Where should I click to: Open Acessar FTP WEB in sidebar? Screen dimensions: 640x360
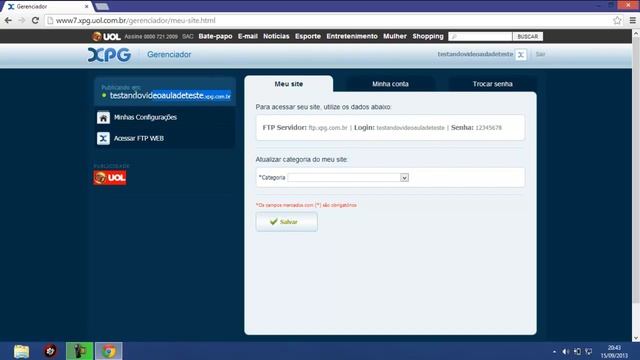click(x=139, y=138)
